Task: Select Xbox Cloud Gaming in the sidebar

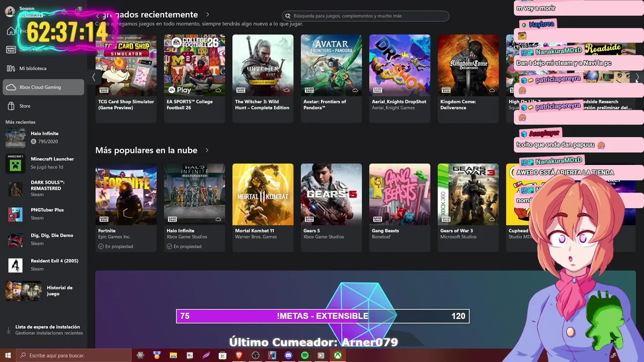Action: 43,87
